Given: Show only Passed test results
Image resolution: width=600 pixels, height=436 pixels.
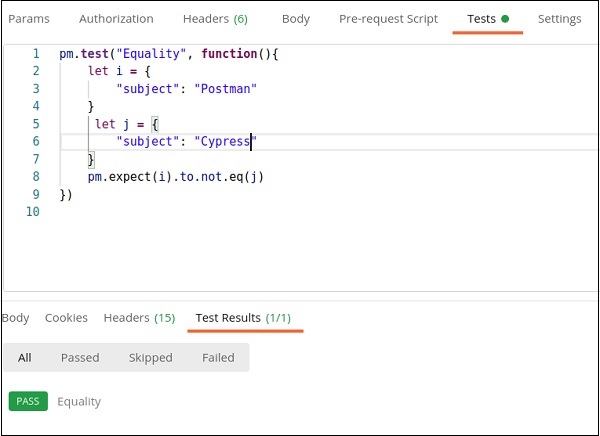Looking at the screenshot, I should (x=80, y=357).
